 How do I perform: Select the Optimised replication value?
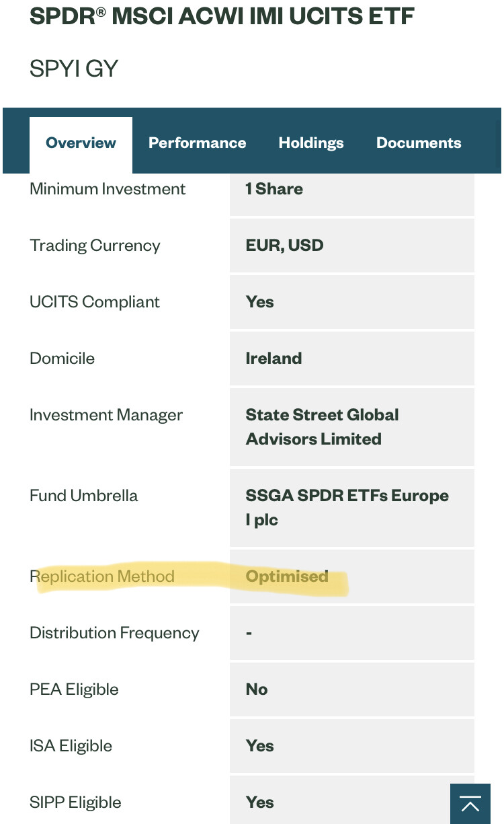(x=287, y=576)
